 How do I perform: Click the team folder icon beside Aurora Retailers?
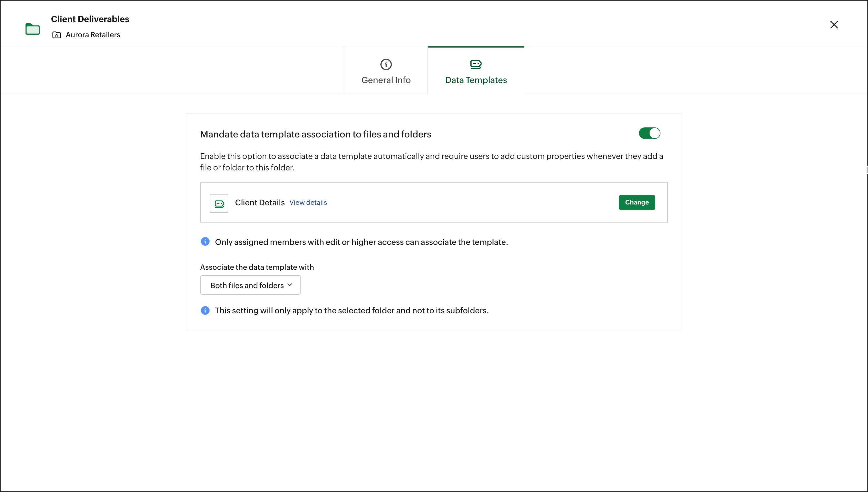pyautogui.click(x=57, y=35)
